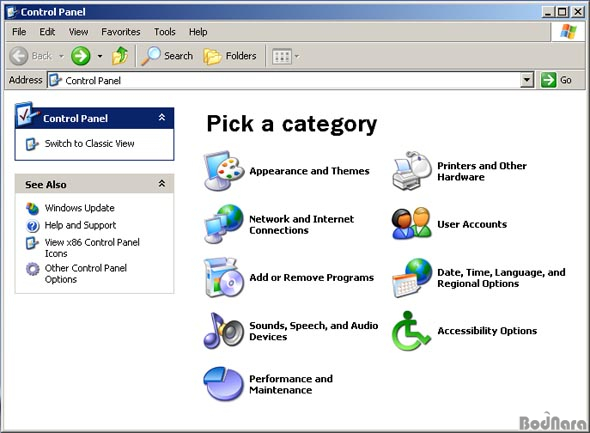Click Network and Internet Connections text link
This screenshot has height=433, width=590.
click(x=302, y=225)
